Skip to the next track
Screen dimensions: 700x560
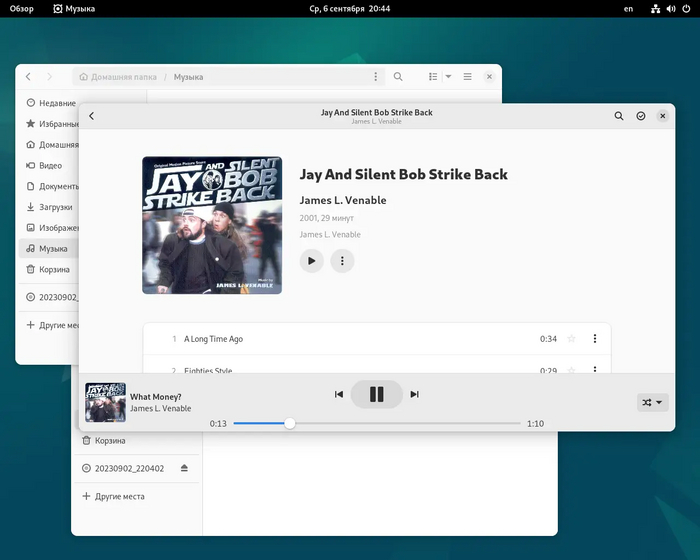pyautogui.click(x=415, y=394)
